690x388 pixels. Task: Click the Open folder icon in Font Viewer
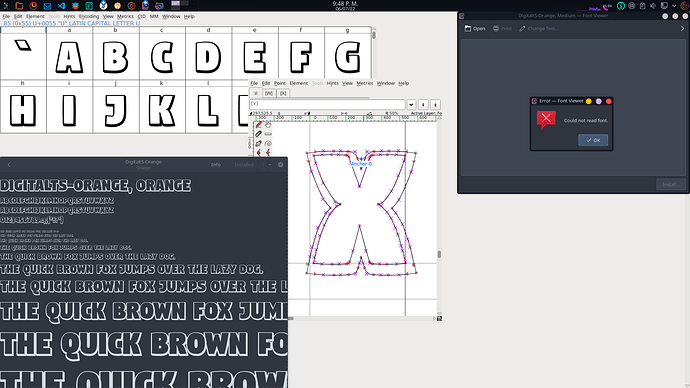point(468,28)
